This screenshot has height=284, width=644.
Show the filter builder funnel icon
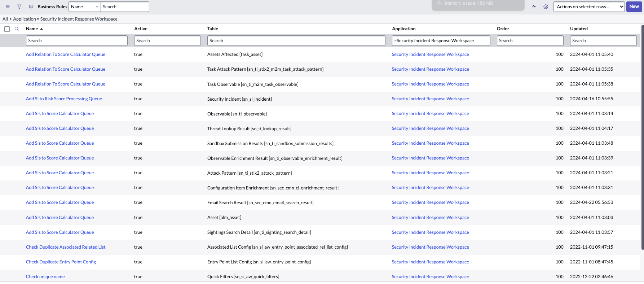[x=19, y=7]
